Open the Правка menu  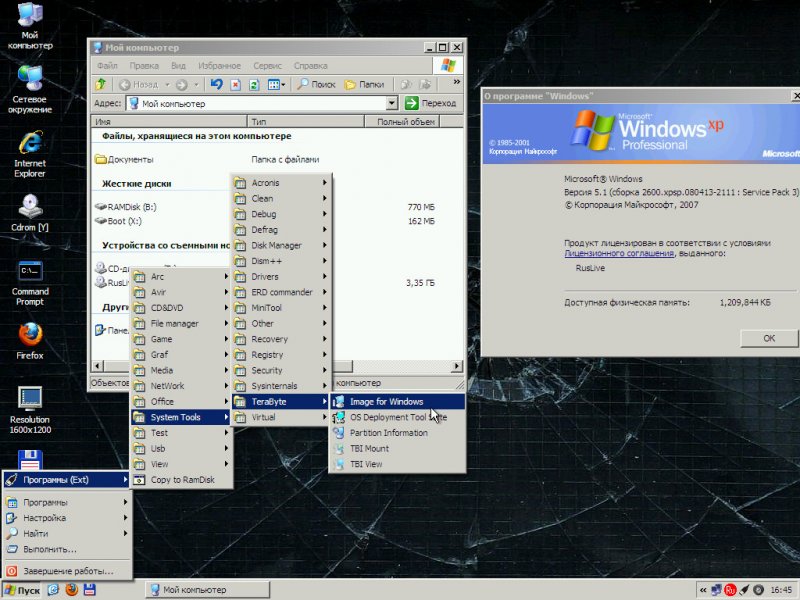144,66
